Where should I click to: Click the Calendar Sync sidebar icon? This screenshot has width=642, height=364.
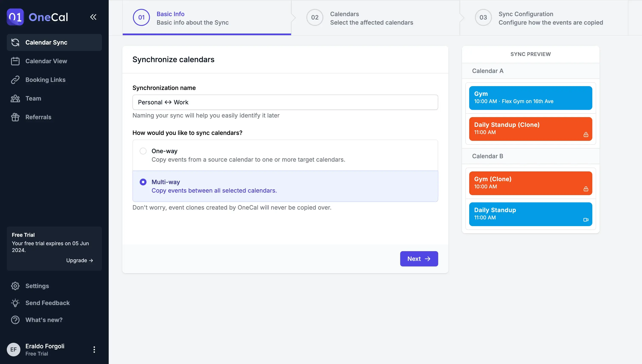15,42
